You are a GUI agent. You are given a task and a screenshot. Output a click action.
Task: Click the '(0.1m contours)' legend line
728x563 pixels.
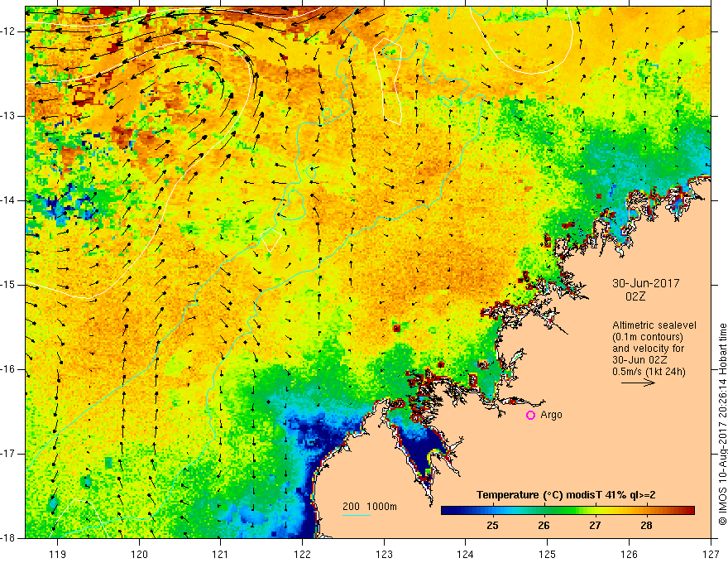[x=648, y=337]
